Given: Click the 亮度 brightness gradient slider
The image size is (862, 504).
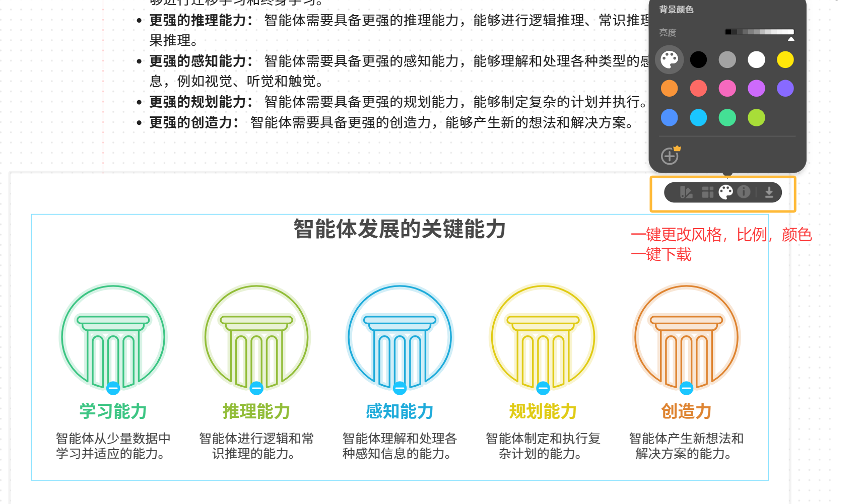Looking at the screenshot, I should tap(759, 32).
